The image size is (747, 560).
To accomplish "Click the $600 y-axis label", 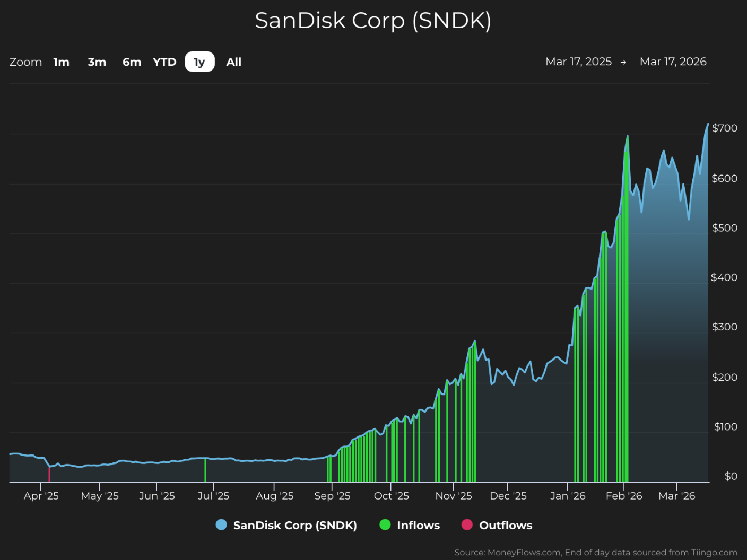I will point(725,178).
